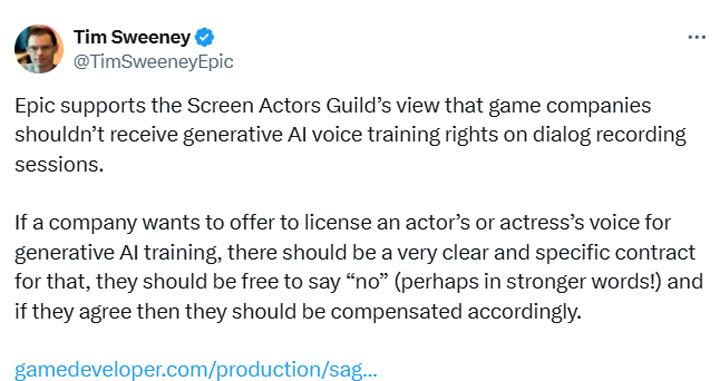Open the three-dot more options menu
The image size is (720, 381).
[x=697, y=37]
